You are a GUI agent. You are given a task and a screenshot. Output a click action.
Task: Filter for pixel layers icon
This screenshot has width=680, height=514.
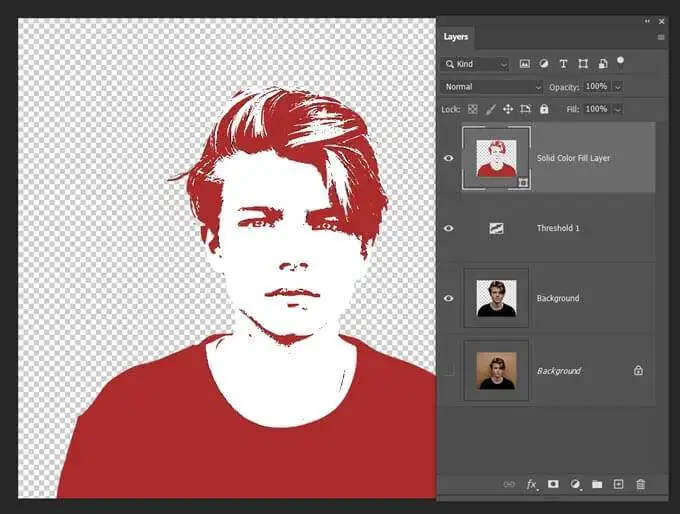(x=525, y=64)
